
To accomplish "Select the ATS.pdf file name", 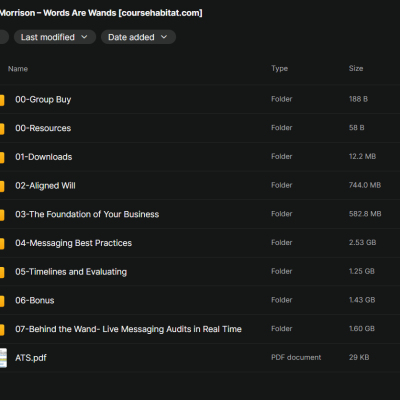I will pos(31,358).
